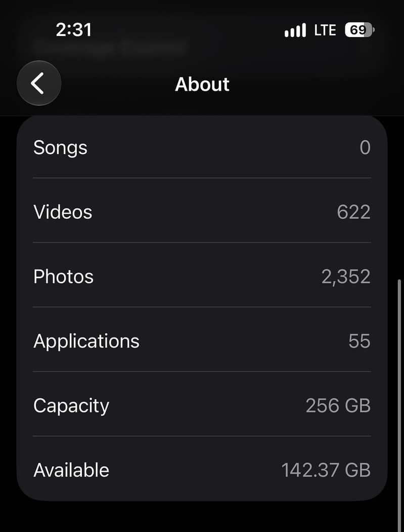
Task: Select the Capacity row label
Action: (71, 406)
